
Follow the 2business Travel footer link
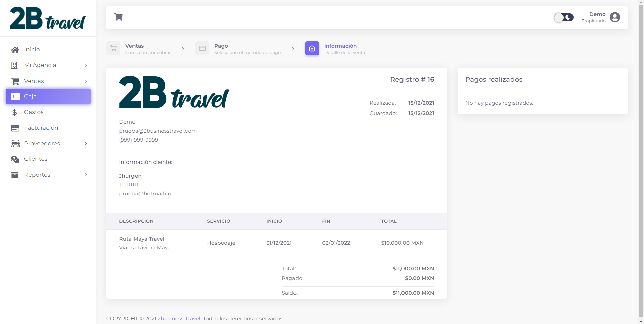179,319
